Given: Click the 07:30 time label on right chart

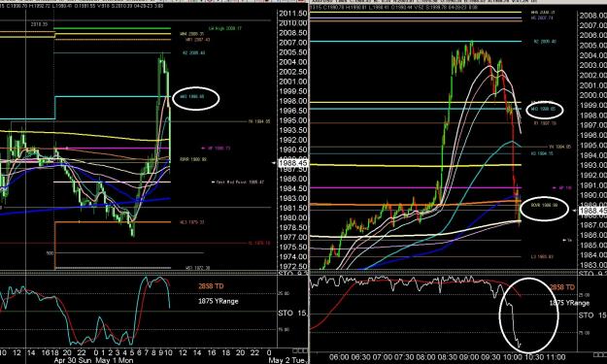Looking at the screenshot, I should tap(405, 357).
